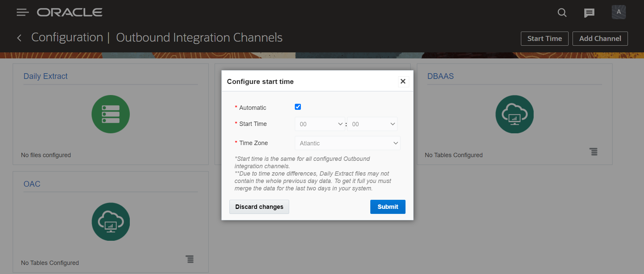This screenshot has height=274, width=644.
Task: Open the DBAAS card list menu icon
Action: (594, 152)
